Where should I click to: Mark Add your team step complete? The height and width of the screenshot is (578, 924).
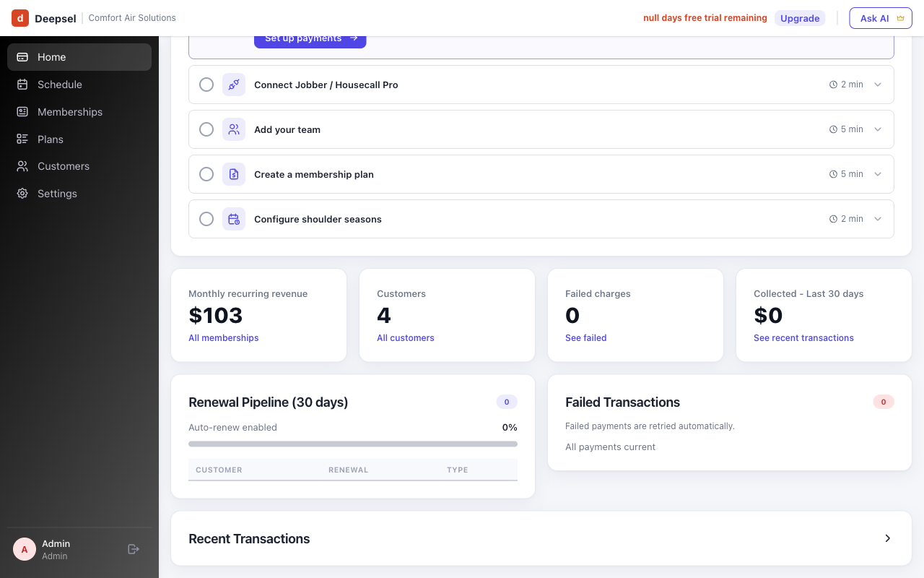click(x=206, y=129)
